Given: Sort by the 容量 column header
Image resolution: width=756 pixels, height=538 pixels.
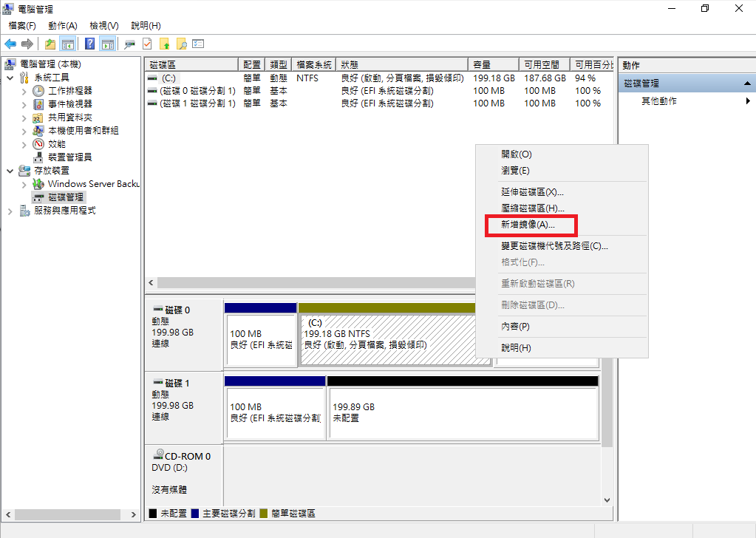Looking at the screenshot, I should tap(493, 64).
